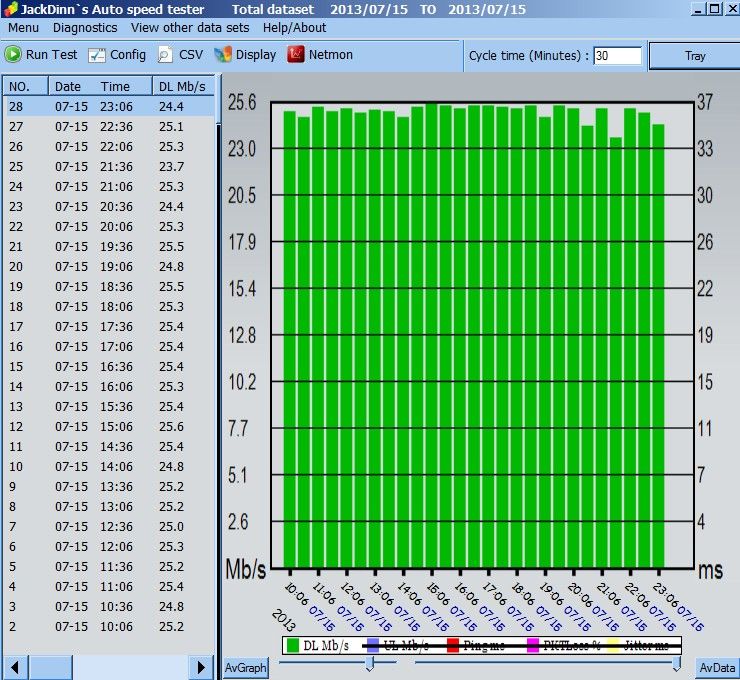Click the horizontal scrollbar thumb under table
The width and height of the screenshot is (740, 680).
click(51, 667)
